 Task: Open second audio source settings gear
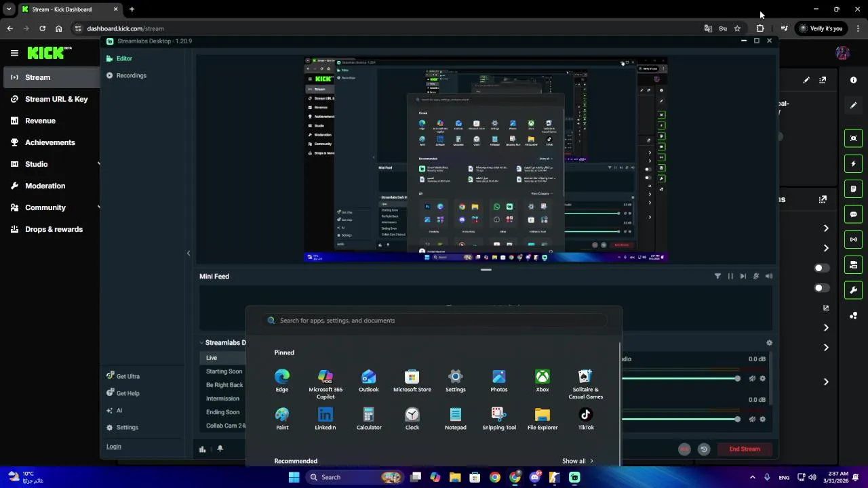click(762, 420)
